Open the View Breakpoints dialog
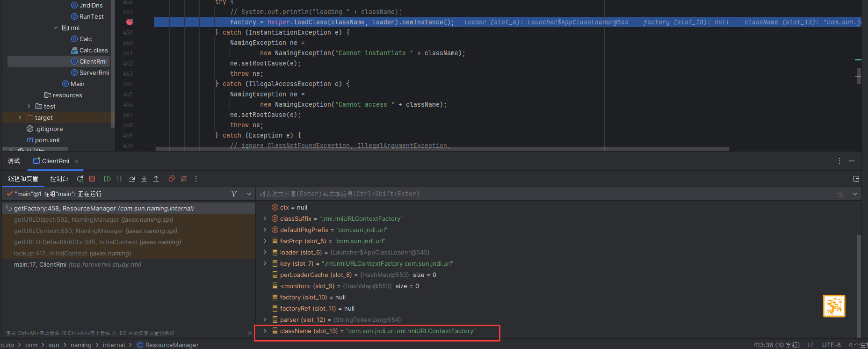The width and height of the screenshot is (868, 349). (172, 179)
